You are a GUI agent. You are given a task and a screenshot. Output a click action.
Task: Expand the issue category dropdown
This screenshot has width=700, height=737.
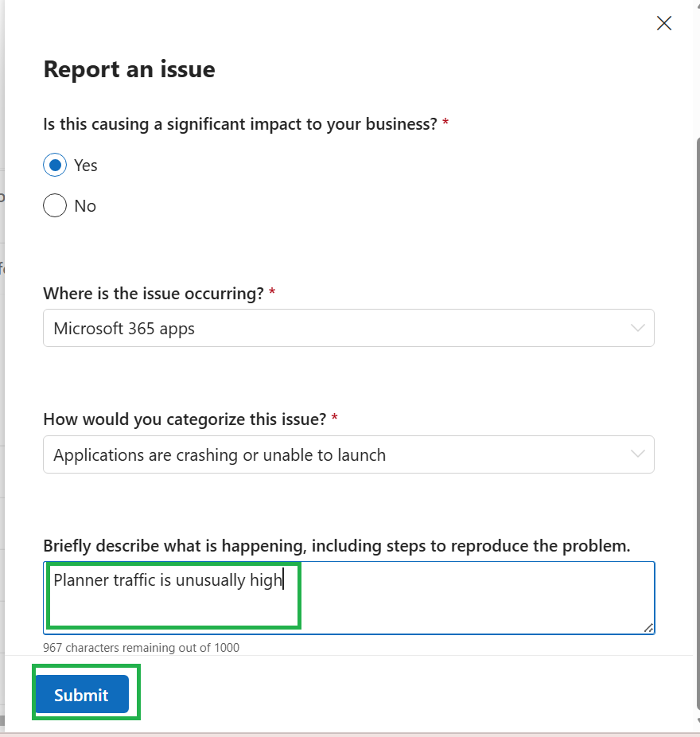(x=348, y=454)
